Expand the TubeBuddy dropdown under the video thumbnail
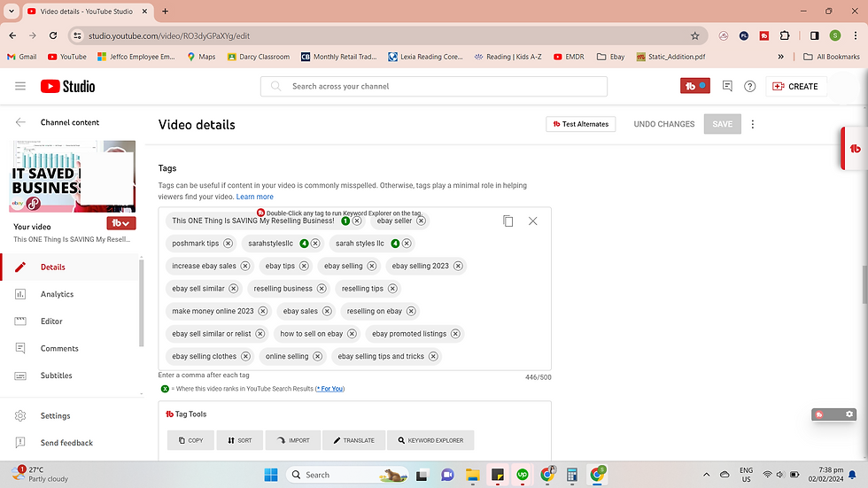The width and height of the screenshot is (868, 488). [121, 223]
